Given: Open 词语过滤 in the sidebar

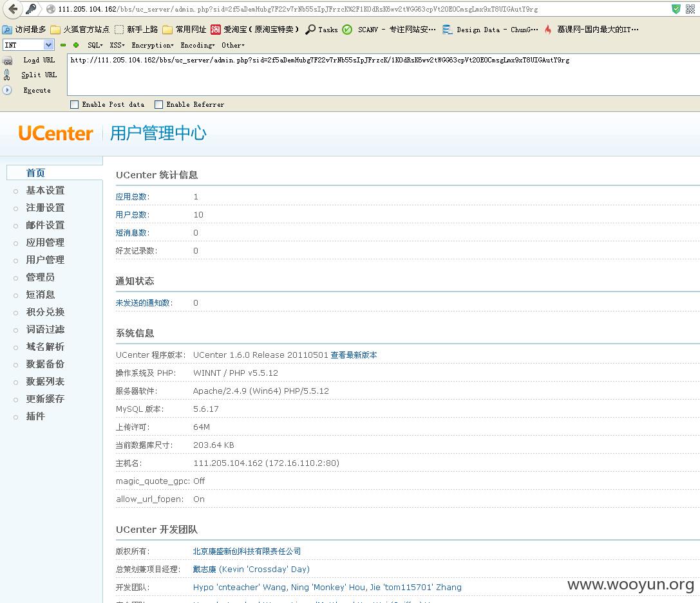Looking at the screenshot, I should click(45, 329).
